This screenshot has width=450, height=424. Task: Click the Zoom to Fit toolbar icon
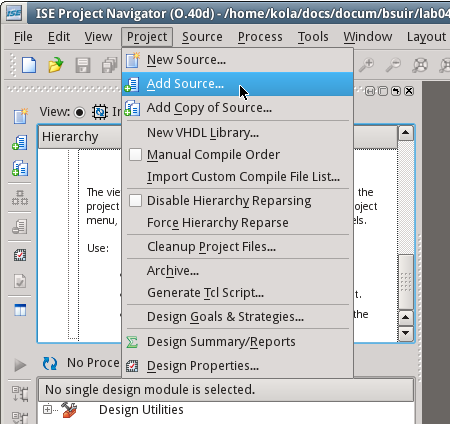(x=420, y=65)
